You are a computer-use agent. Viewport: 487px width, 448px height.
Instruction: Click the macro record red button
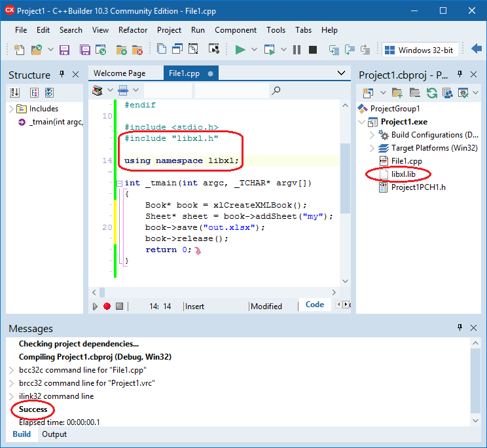107,307
